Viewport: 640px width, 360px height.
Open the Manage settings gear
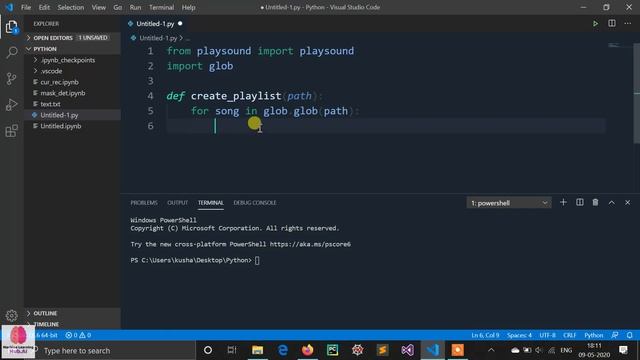click(11, 315)
